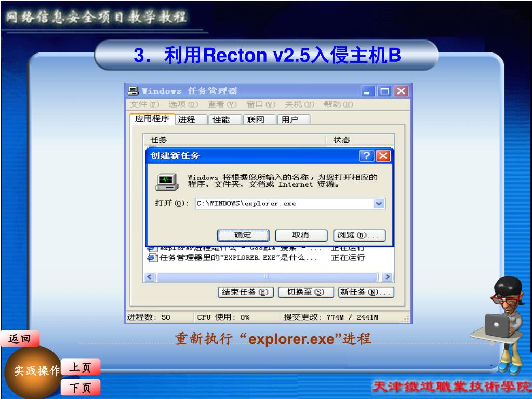Click the Task Manager title bar icon
Image resolution: width=532 pixels, height=399 pixels.
[x=133, y=90]
